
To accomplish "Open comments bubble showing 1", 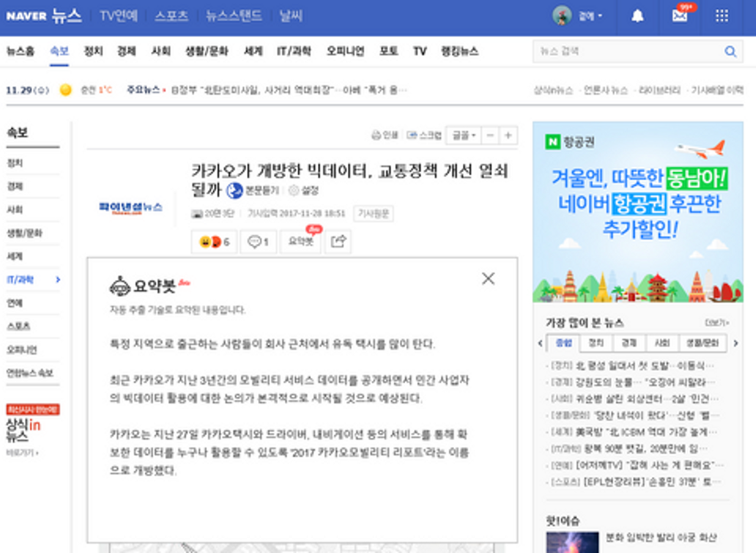I will click(x=258, y=242).
